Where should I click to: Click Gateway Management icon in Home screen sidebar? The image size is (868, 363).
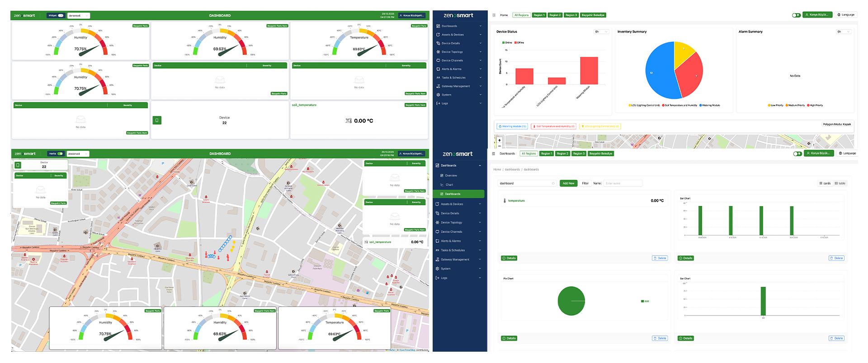438,86
